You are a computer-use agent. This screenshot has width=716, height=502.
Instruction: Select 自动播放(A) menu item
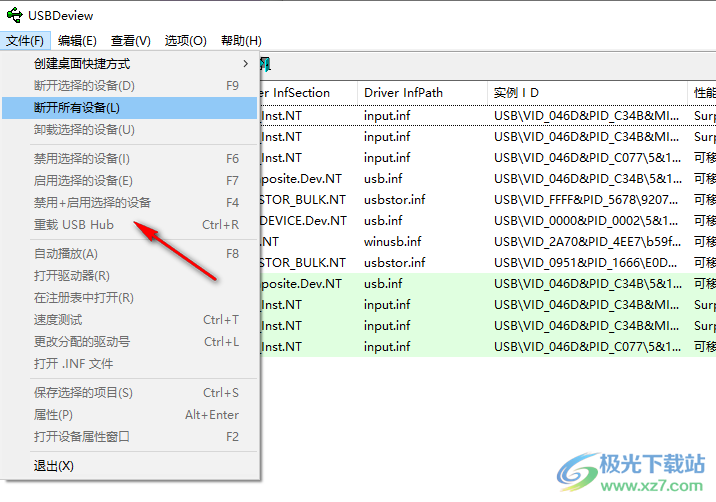pyautogui.click(x=130, y=254)
